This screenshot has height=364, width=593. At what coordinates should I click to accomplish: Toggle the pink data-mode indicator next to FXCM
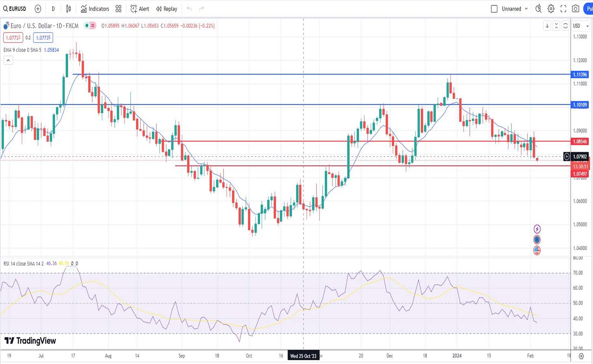[x=93, y=26]
